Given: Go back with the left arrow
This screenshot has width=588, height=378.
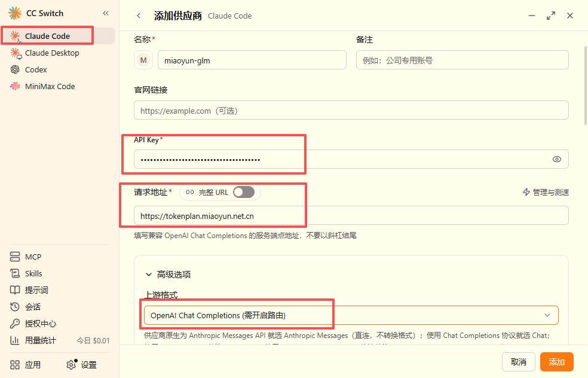Looking at the screenshot, I should [139, 16].
